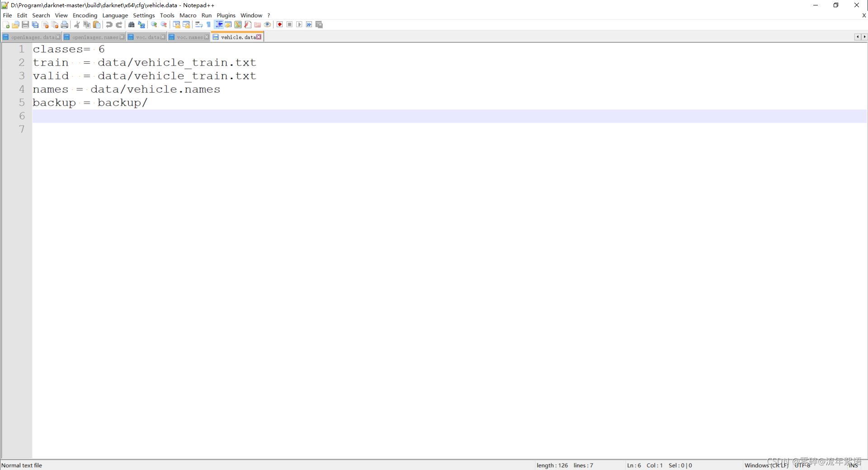Click the UTF-8 encoding status field
868x470 pixels.
[802, 465]
